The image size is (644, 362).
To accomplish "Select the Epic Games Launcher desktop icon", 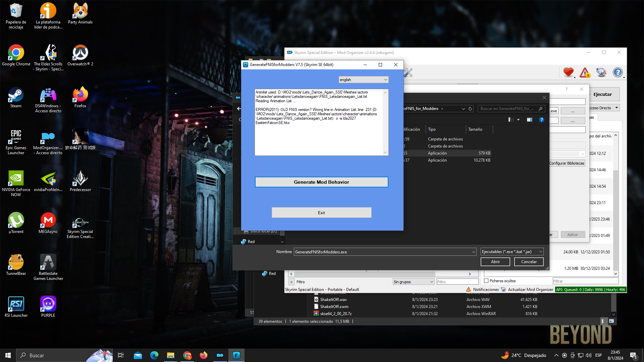I will click(x=16, y=141).
